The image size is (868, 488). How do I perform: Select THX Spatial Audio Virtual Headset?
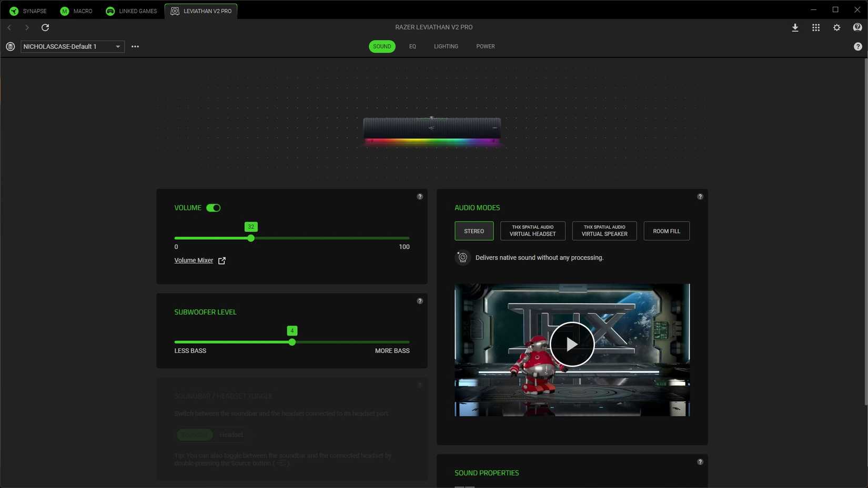[532, 231]
